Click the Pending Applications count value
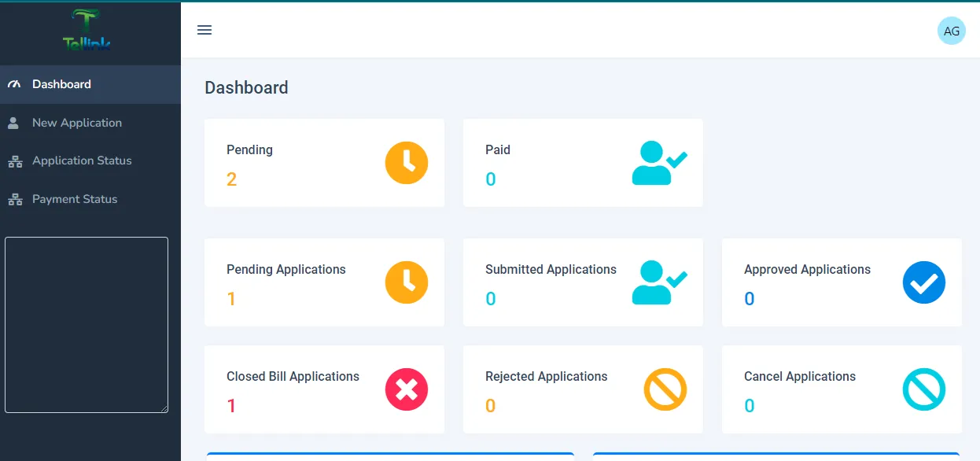The height and width of the screenshot is (461, 980). (231, 299)
